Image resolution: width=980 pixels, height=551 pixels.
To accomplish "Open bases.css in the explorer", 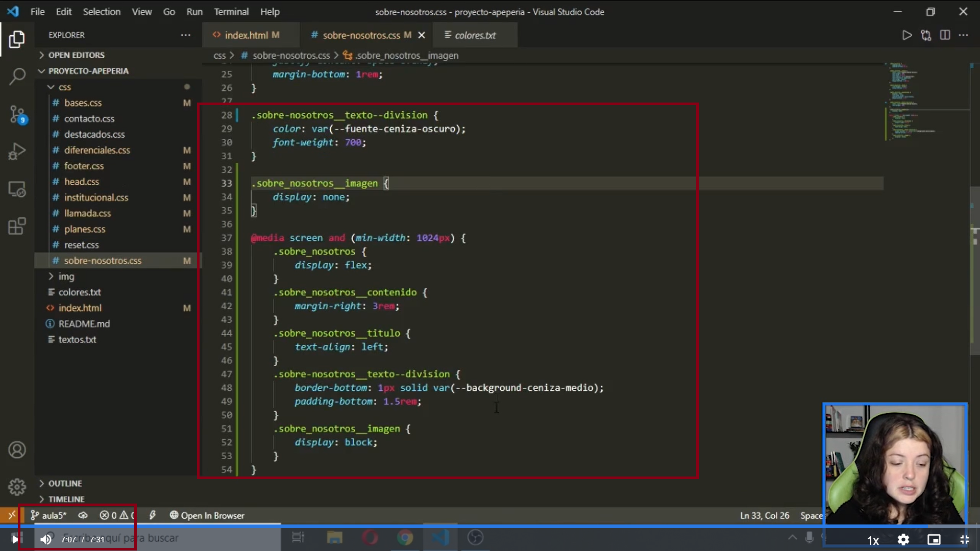I will tap(83, 103).
